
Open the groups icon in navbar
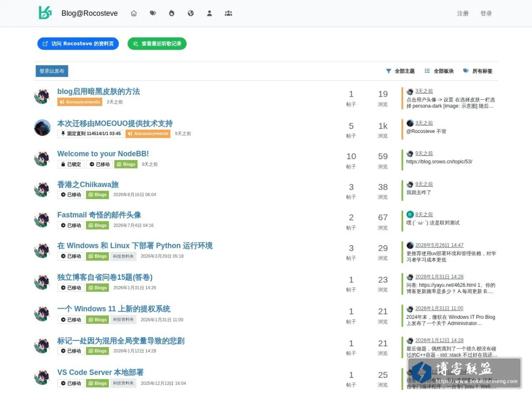coord(228,13)
